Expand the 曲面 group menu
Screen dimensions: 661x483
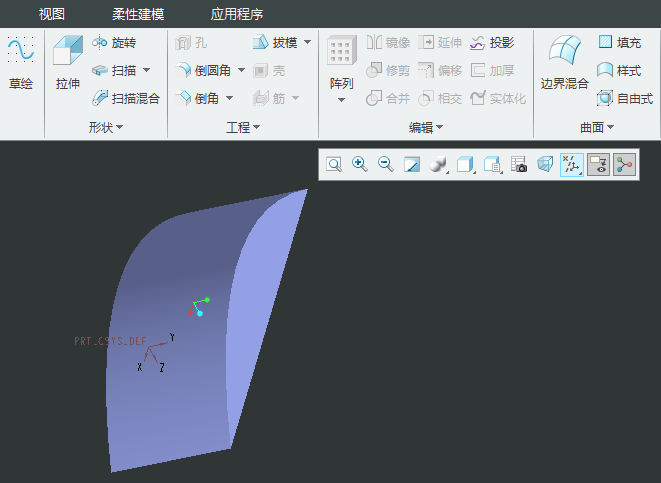pyautogui.click(x=597, y=127)
